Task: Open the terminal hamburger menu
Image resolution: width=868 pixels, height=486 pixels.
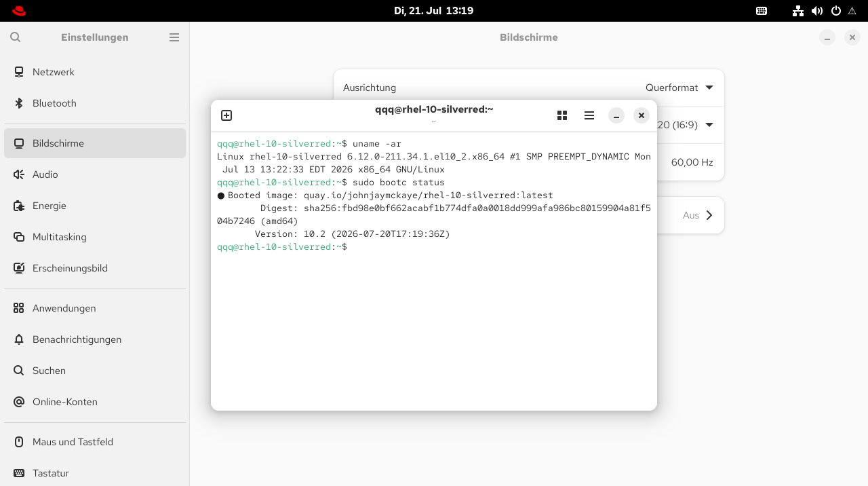Action: (589, 115)
